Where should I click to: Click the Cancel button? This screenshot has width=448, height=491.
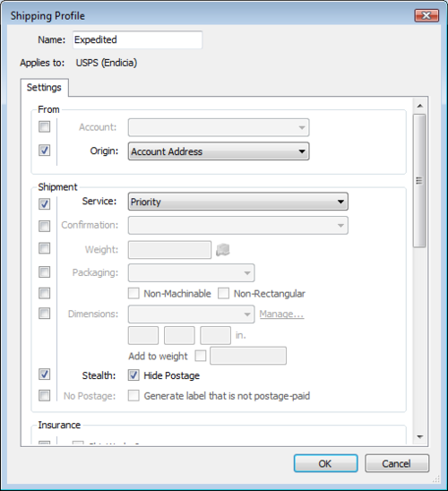pos(397,463)
